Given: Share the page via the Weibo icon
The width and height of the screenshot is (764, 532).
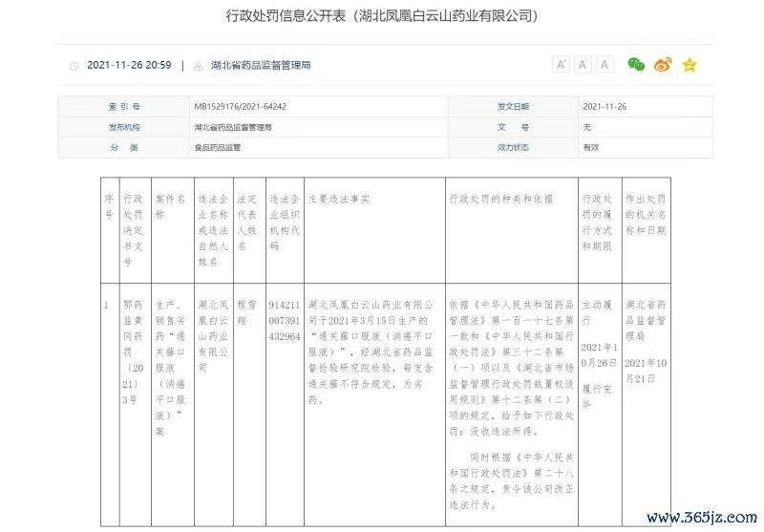Looking at the screenshot, I should [663, 64].
